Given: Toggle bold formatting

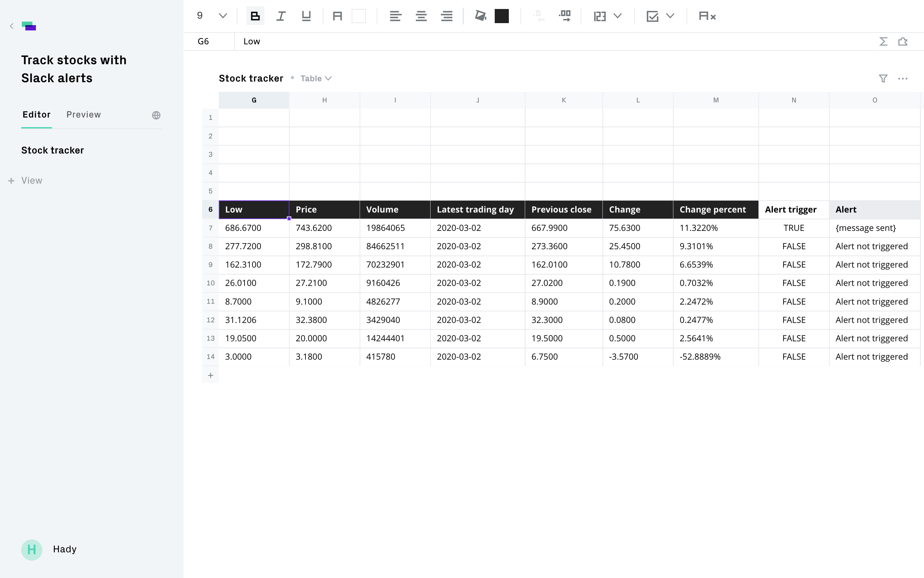Looking at the screenshot, I should click(x=255, y=16).
